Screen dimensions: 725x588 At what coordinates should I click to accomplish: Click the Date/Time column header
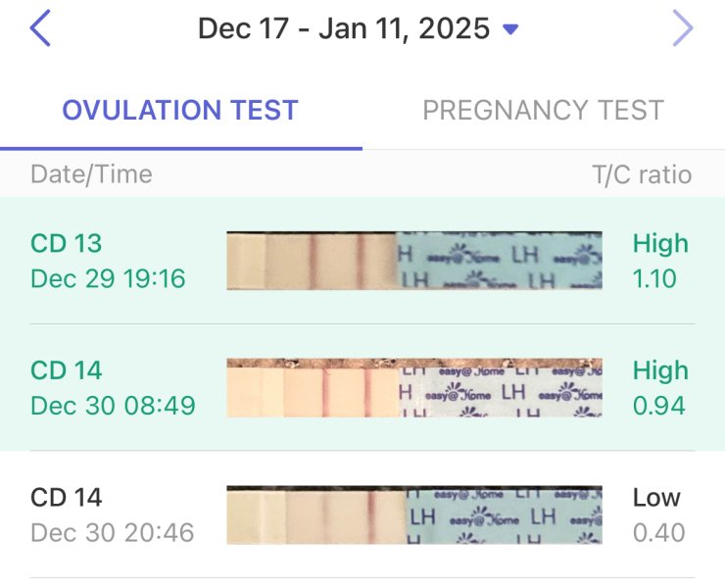91,174
